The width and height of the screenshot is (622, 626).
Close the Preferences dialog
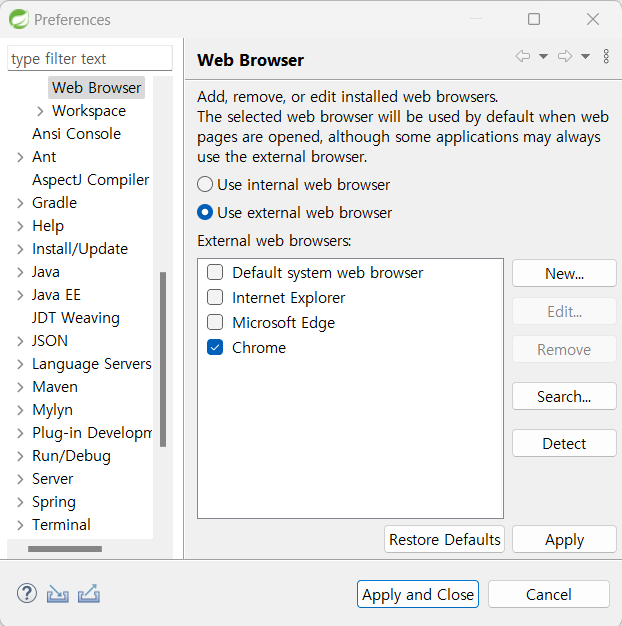[593, 19]
